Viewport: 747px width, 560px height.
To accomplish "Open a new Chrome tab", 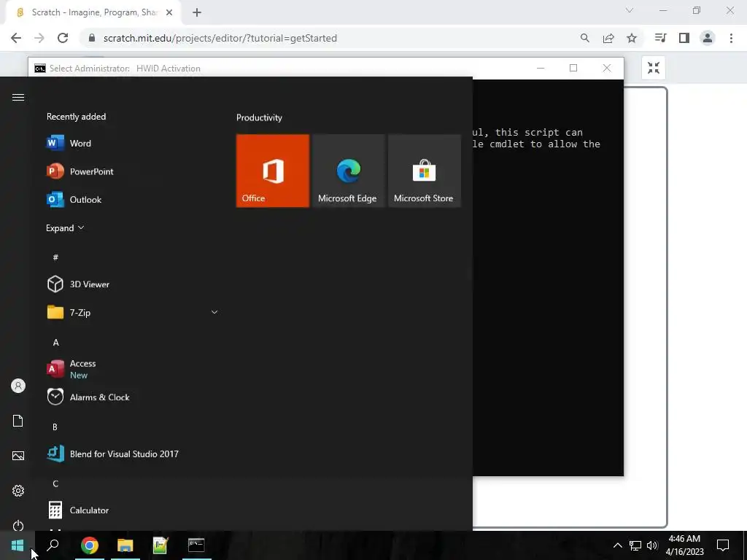I will tap(197, 13).
